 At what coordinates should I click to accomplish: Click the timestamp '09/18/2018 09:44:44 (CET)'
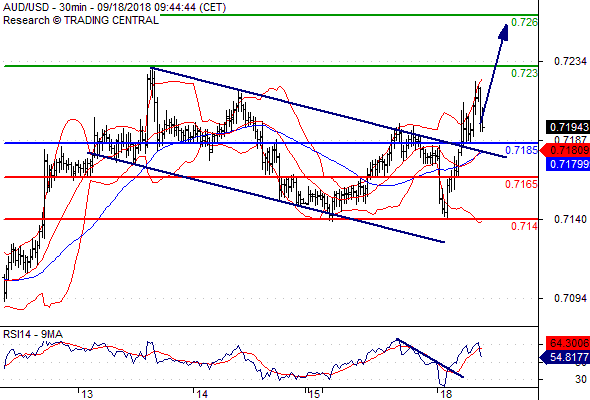click(x=162, y=7)
